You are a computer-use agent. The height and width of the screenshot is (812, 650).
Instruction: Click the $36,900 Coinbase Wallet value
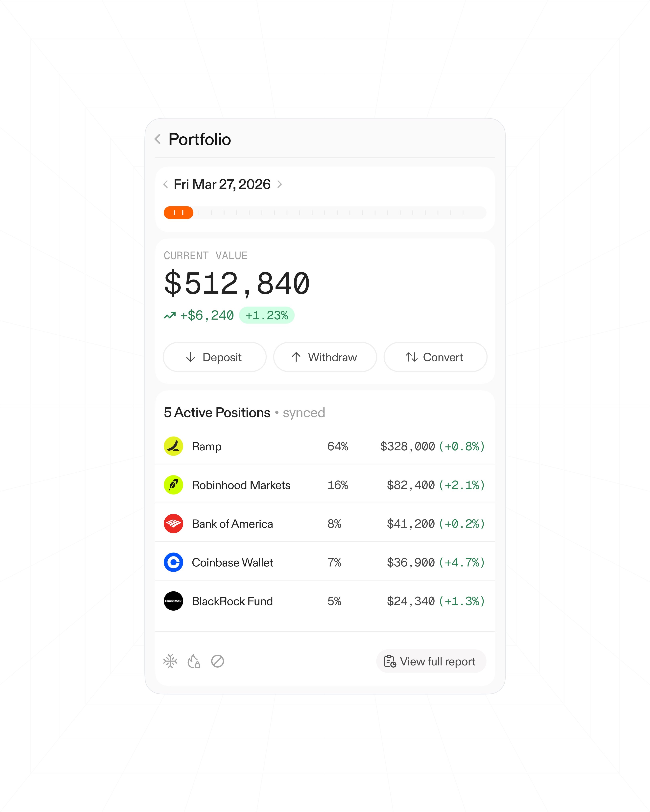pos(411,563)
